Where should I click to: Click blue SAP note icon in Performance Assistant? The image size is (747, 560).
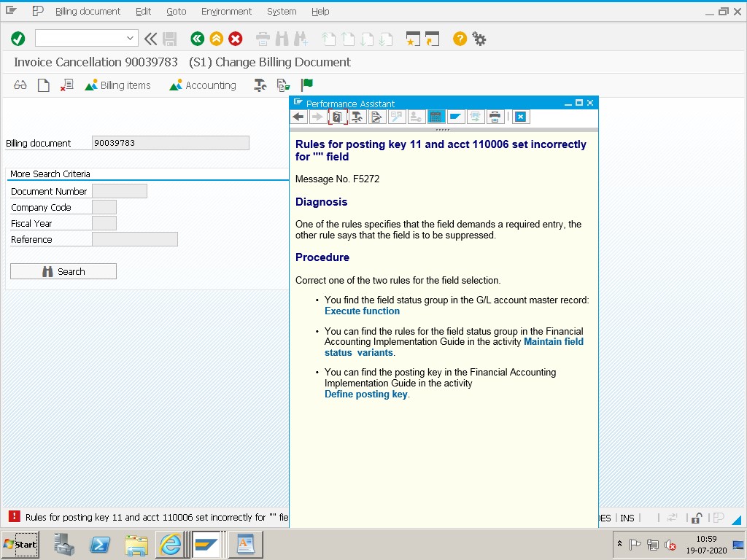point(455,117)
